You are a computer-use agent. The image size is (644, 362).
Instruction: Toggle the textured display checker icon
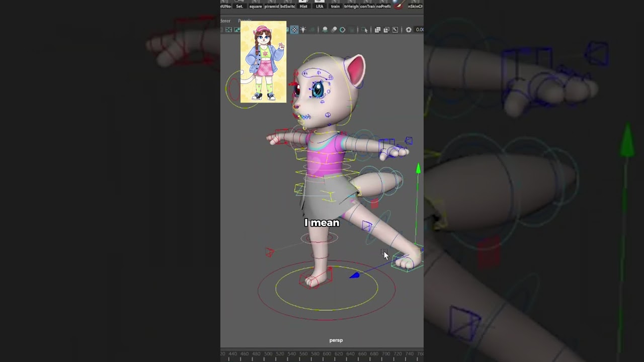point(294,30)
